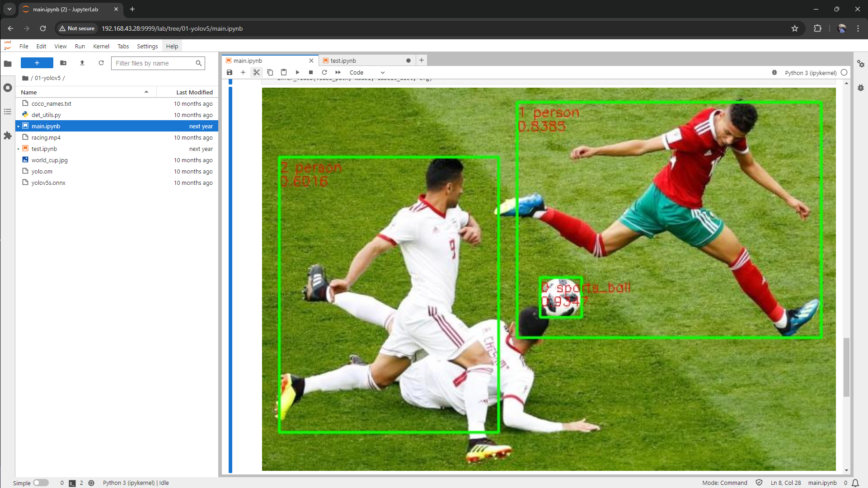Click restart and run all cells icon

coord(338,72)
